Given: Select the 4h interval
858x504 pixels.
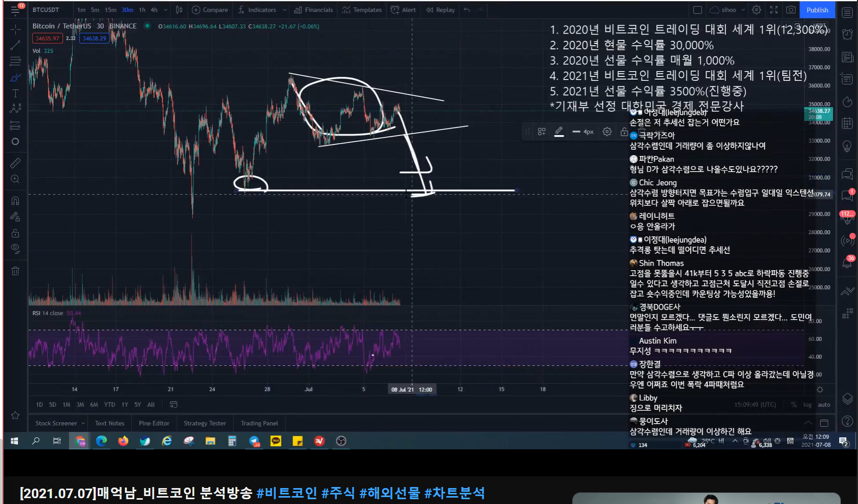Looking at the screenshot, I should pyautogui.click(x=154, y=10).
